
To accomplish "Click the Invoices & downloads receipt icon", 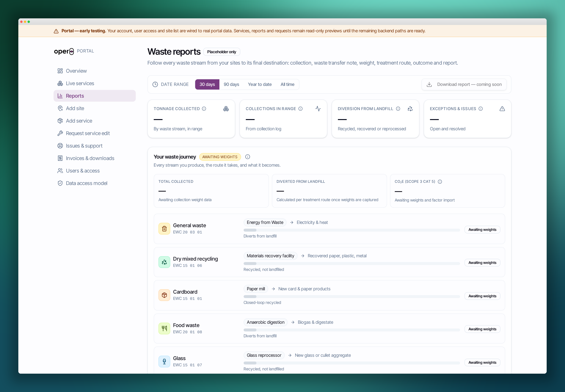I will point(60,158).
